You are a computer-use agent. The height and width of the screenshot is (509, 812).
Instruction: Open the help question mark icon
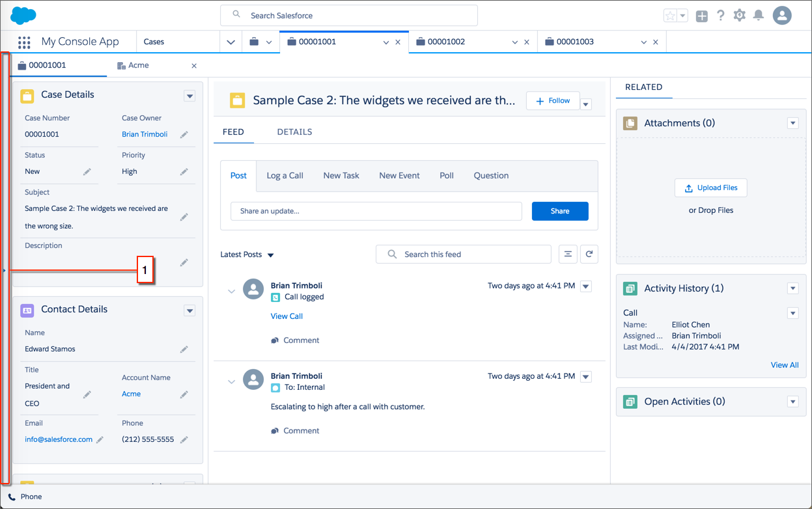(x=721, y=16)
